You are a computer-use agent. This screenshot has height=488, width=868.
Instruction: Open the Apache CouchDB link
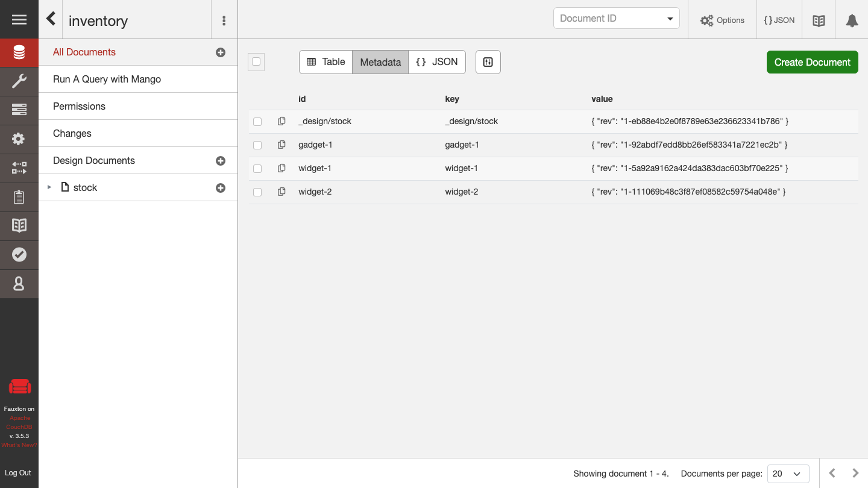point(19,422)
